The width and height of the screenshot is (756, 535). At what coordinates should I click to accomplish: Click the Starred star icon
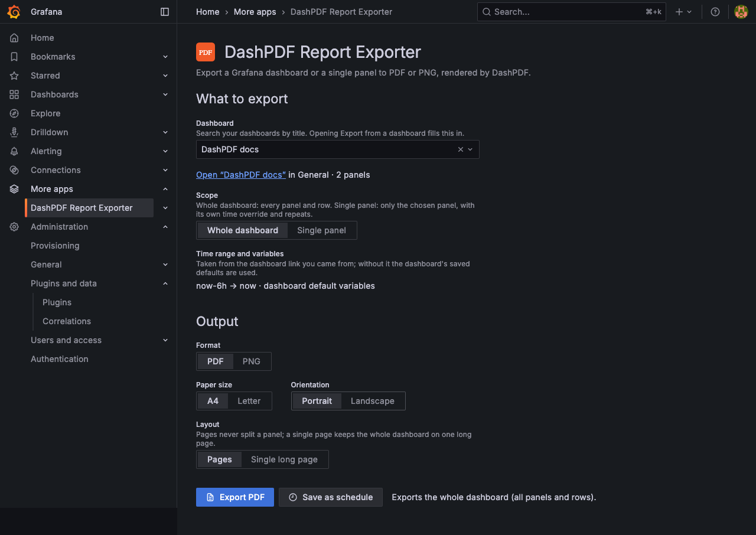14,76
